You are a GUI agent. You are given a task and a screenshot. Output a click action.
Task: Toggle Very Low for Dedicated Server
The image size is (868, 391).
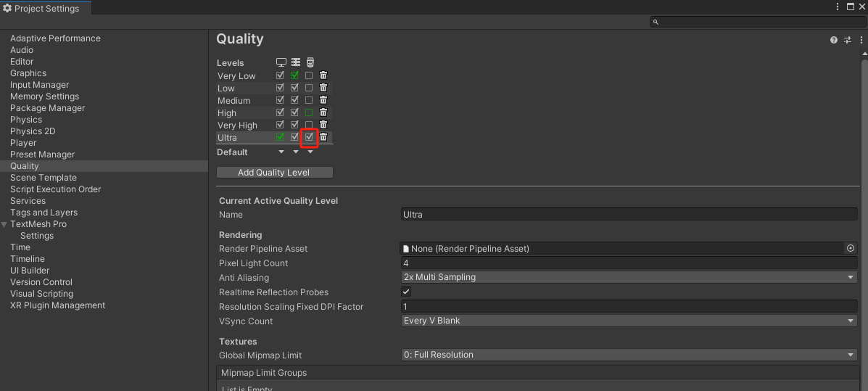click(x=294, y=75)
